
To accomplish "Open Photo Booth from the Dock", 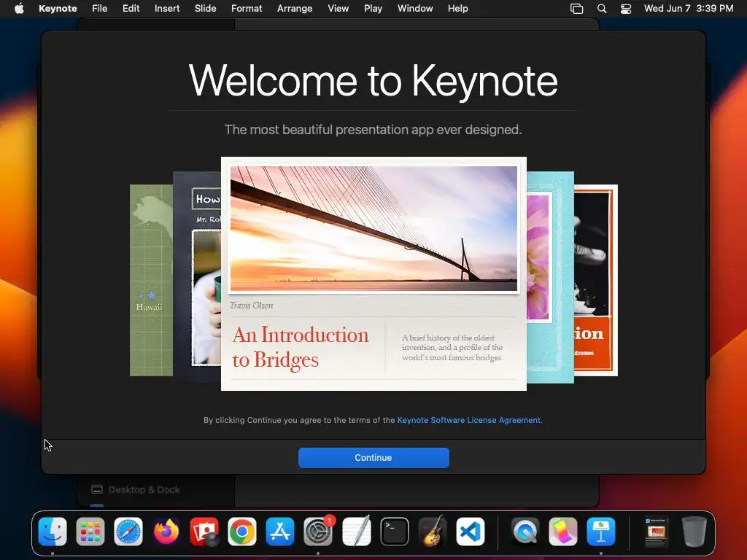I will click(204, 532).
